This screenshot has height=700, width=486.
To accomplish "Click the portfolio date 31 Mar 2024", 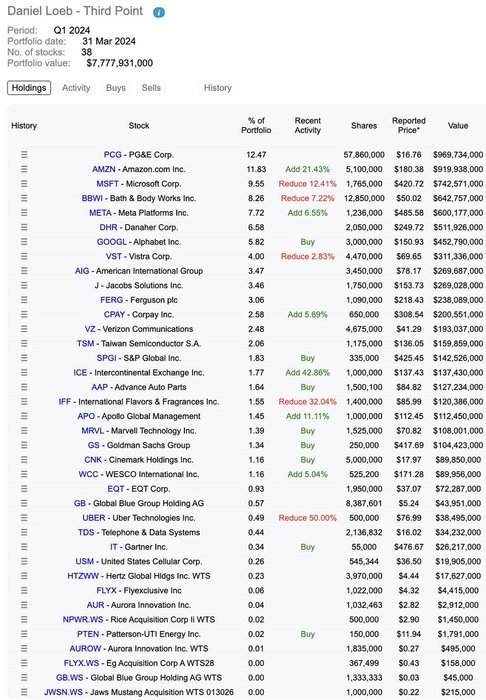I will pos(109,42).
